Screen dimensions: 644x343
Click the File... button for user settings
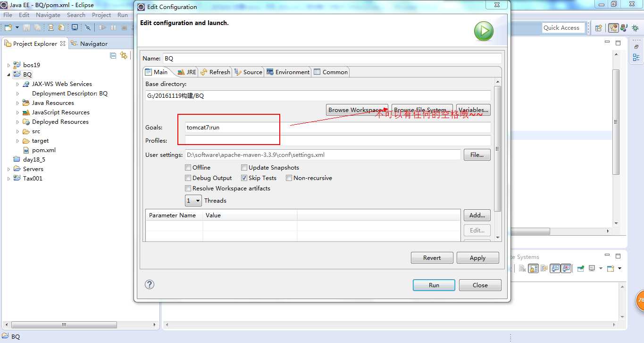click(x=477, y=154)
